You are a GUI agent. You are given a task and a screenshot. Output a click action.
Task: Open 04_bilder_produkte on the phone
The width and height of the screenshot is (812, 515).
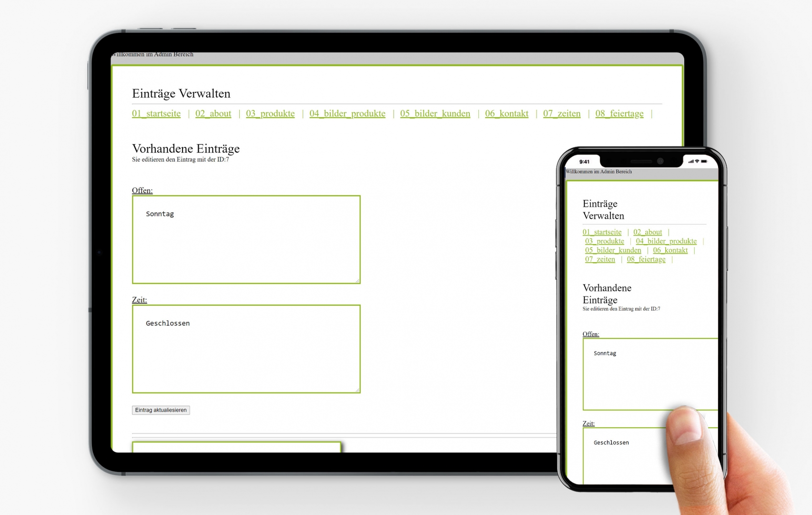tap(666, 241)
